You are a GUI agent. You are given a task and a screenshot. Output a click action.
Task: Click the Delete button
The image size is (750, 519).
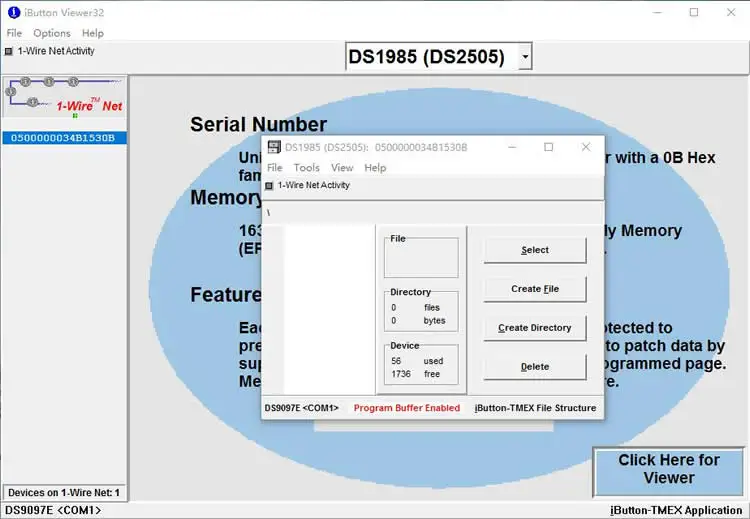pos(535,367)
